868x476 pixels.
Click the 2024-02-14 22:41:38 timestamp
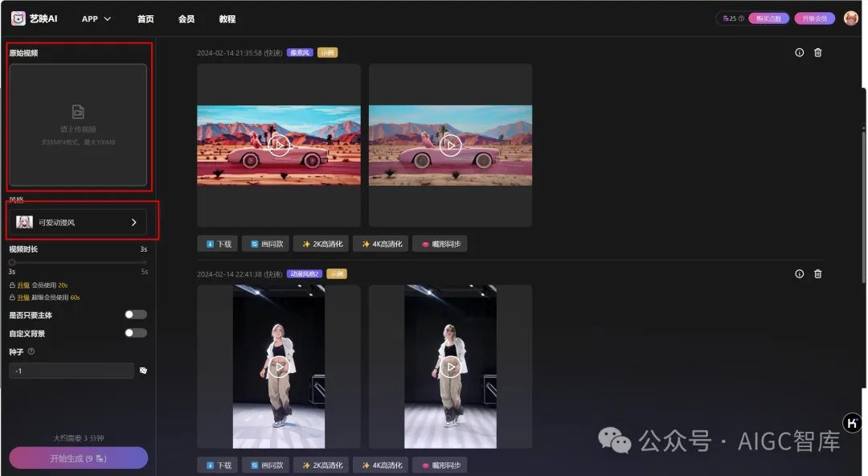[x=240, y=273]
